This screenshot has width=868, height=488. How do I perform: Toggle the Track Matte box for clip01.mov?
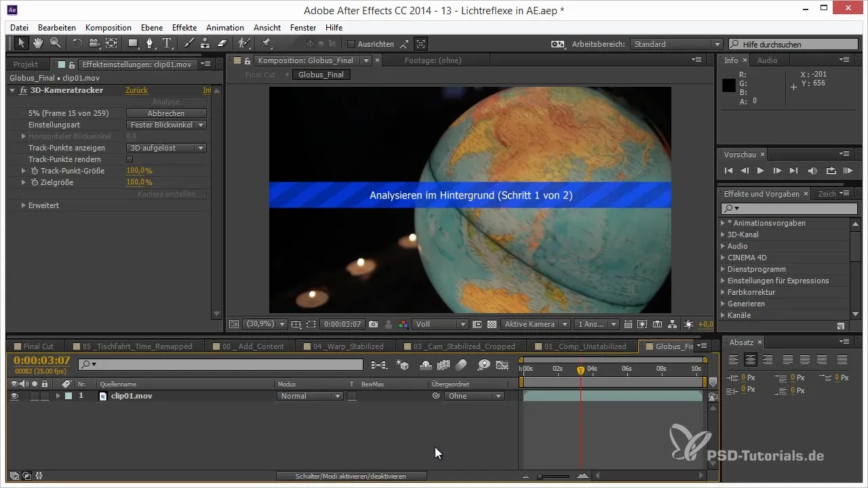352,396
